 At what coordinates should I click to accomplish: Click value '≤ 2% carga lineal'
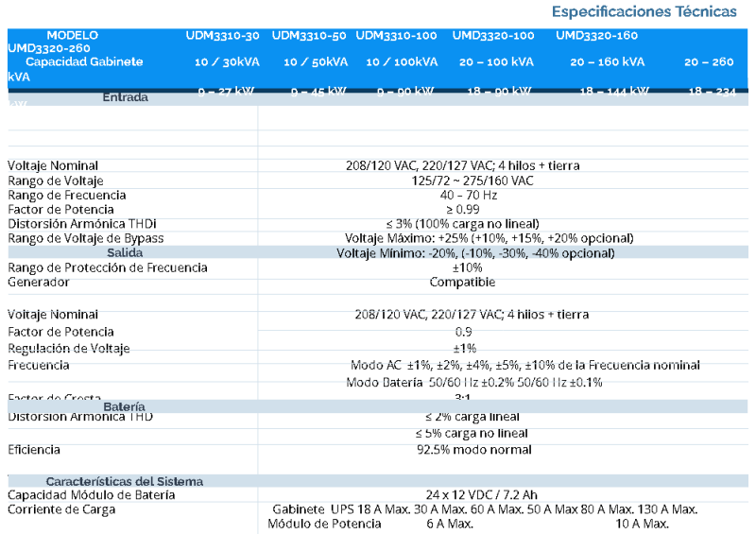(x=472, y=417)
